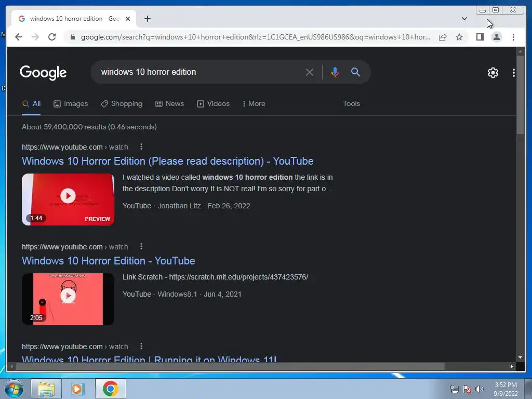Open the volume control in system tray

(480, 389)
